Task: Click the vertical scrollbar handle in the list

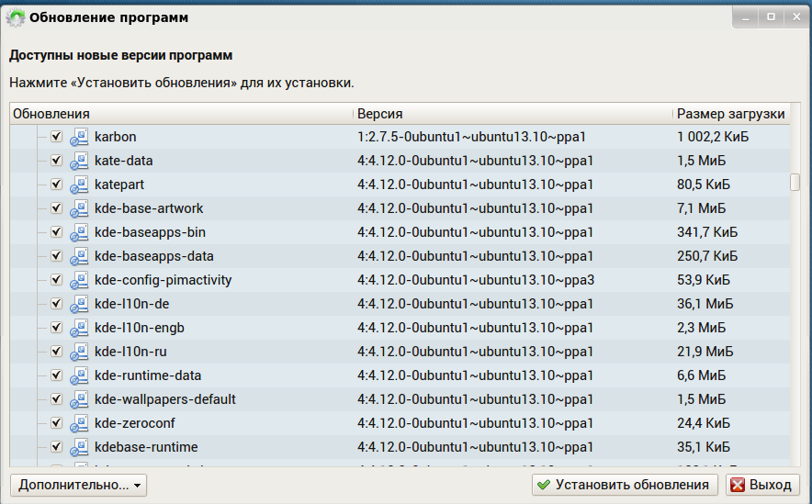Action: [795, 182]
